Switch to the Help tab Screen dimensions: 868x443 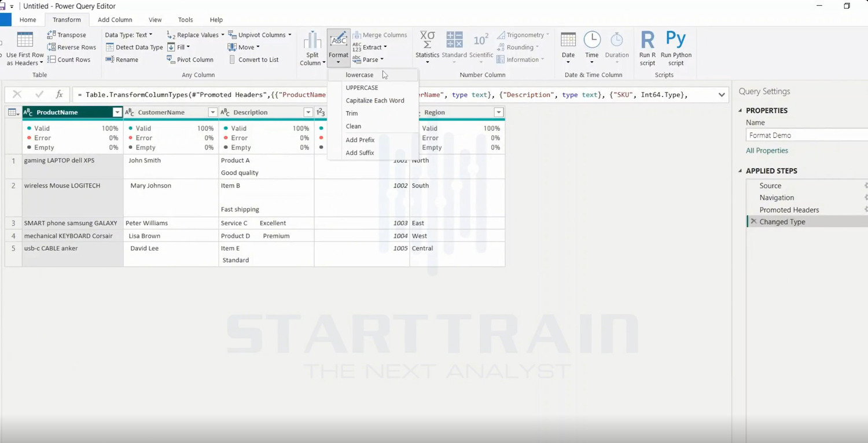216,20
